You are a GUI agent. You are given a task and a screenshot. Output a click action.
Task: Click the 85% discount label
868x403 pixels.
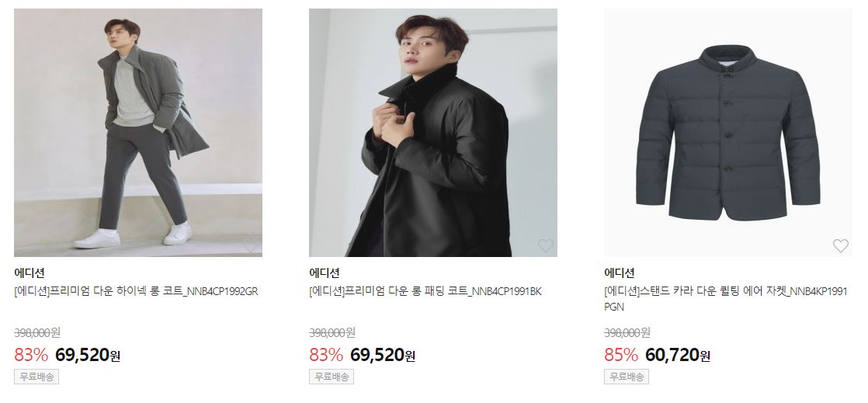click(620, 355)
